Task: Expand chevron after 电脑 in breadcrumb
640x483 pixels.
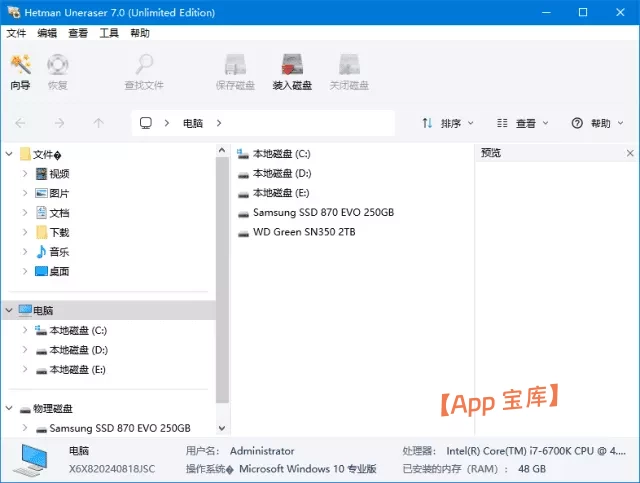Action: [219, 123]
